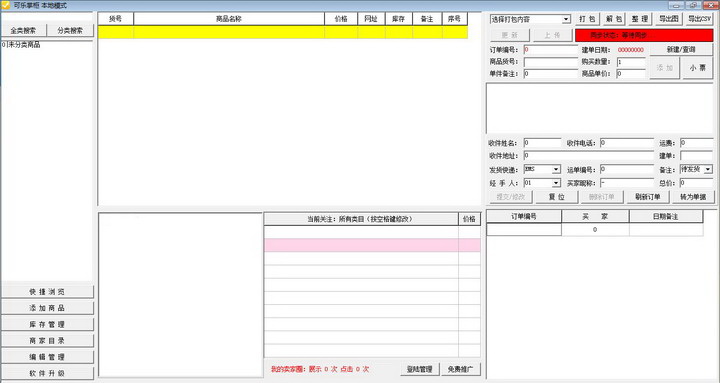Click the 整理 organize button
The image size is (720, 383).
[640, 19]
